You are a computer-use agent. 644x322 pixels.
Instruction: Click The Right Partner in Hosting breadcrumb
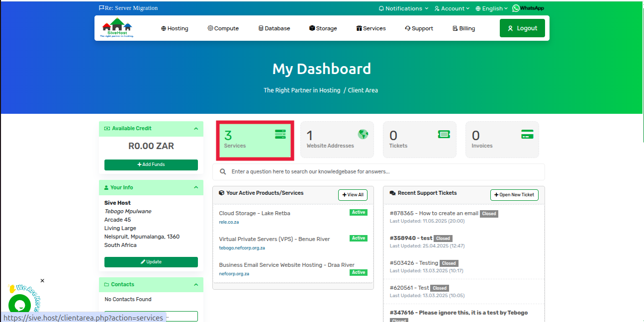pos(302,90)
